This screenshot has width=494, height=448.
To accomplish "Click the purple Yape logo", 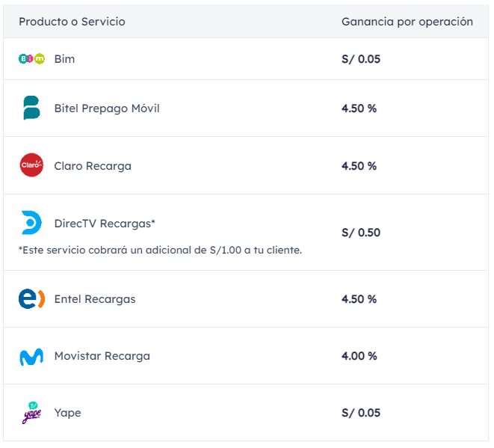I will click(31, 413).
